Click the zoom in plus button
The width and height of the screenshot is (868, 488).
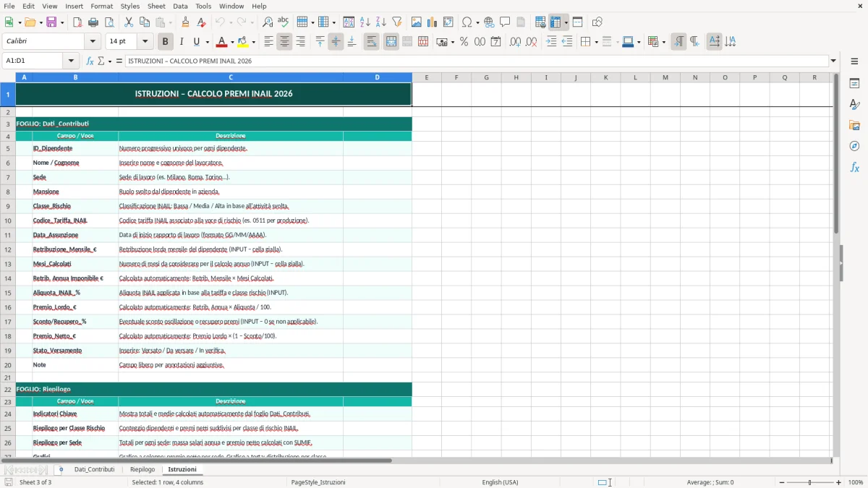839,482
